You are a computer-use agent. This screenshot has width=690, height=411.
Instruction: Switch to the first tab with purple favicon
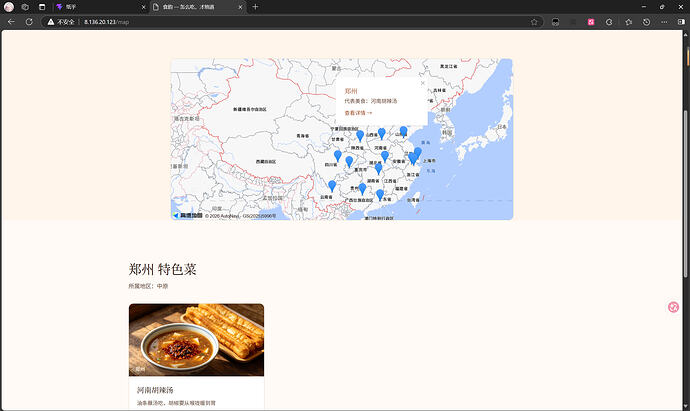tap(100, 7)
